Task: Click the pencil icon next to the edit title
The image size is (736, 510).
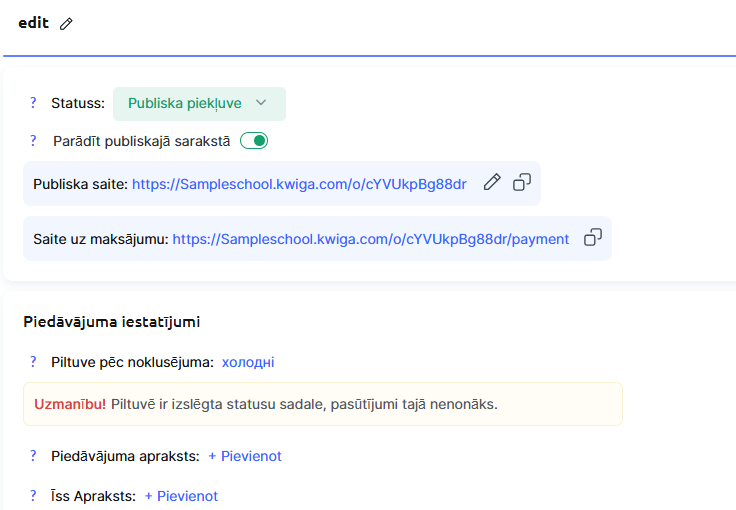Action: click(67, 24)
